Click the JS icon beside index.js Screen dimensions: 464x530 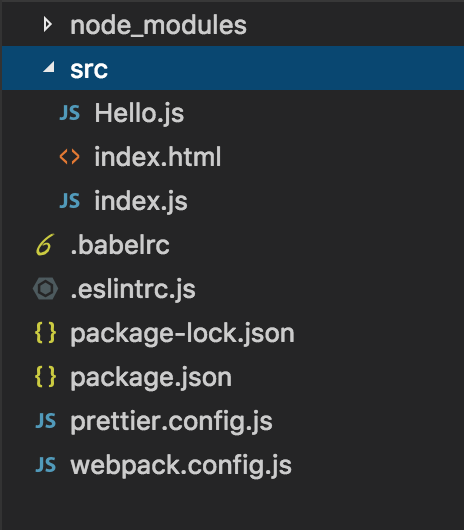(70, 200)
